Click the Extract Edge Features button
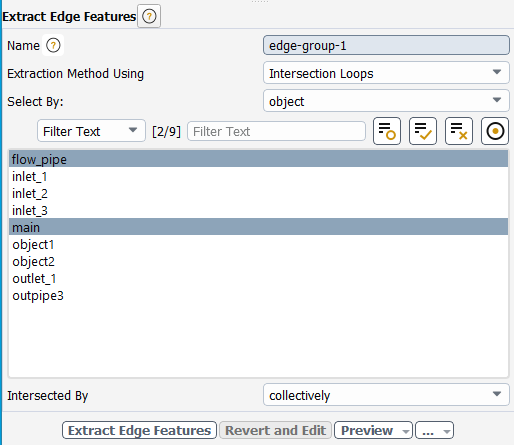The height and width of the screenshot is (445, 514). 139,430
